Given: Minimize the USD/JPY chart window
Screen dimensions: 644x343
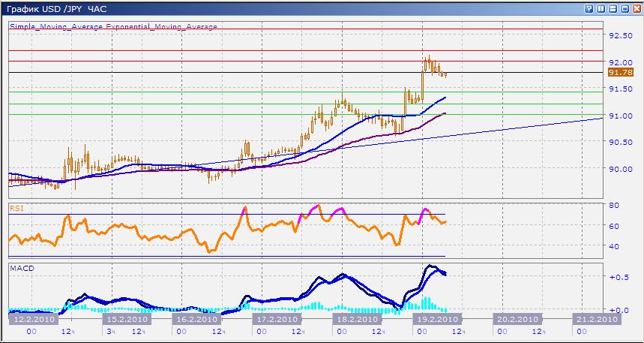Looking at the screenshot, I should click(613, 8).
